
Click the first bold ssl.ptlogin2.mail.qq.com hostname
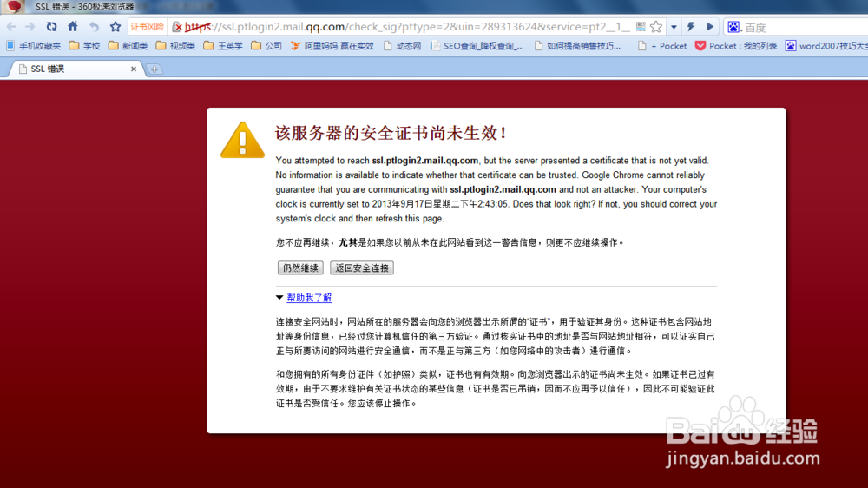point(425,161)
